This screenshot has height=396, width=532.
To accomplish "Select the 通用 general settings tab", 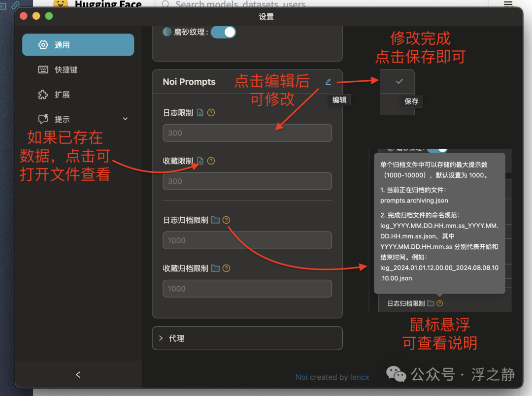I will click(x=78, y=45).
